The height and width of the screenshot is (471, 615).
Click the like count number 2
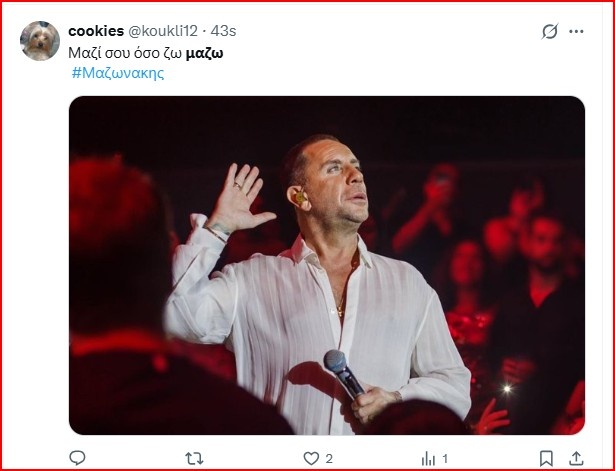(329, 458)
